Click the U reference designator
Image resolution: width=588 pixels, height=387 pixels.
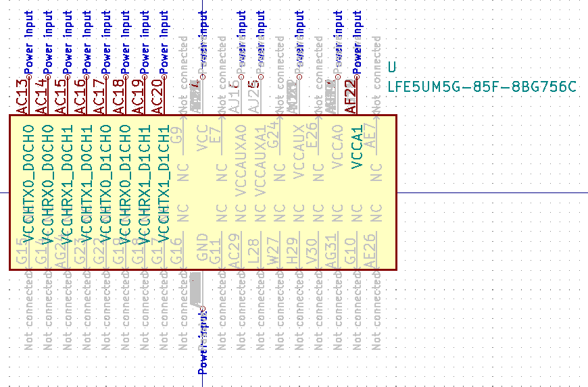392,68
